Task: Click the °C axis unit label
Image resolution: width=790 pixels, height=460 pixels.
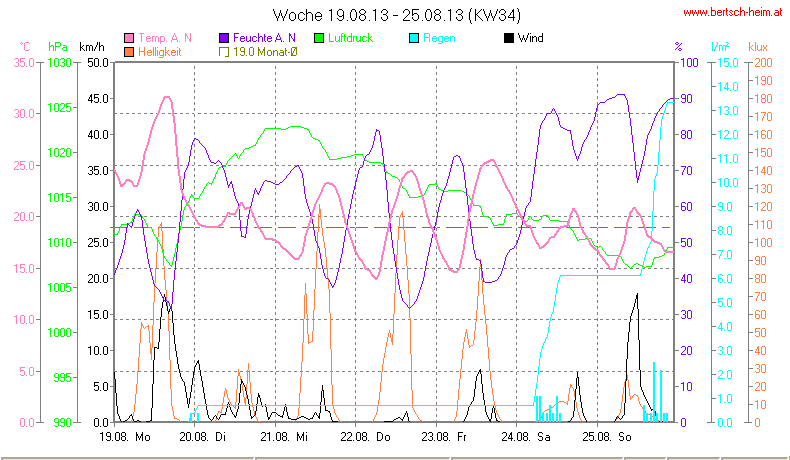Action: tap(25, 47)
